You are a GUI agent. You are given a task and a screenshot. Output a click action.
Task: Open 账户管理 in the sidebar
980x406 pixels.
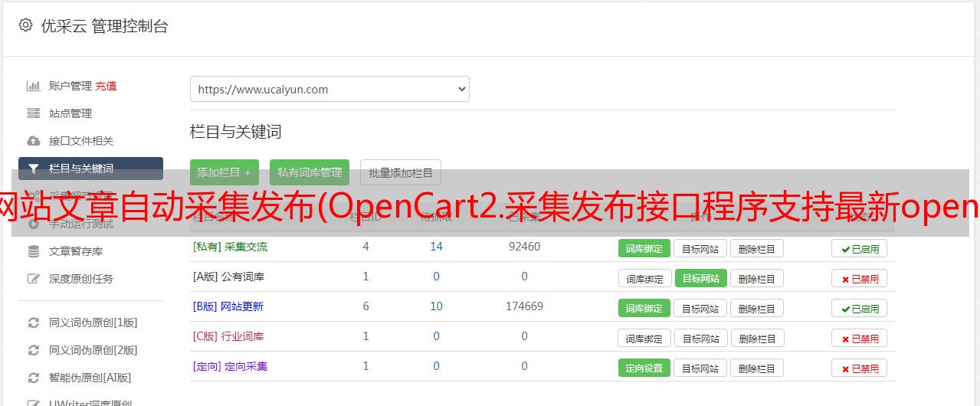tap(70, 86)
